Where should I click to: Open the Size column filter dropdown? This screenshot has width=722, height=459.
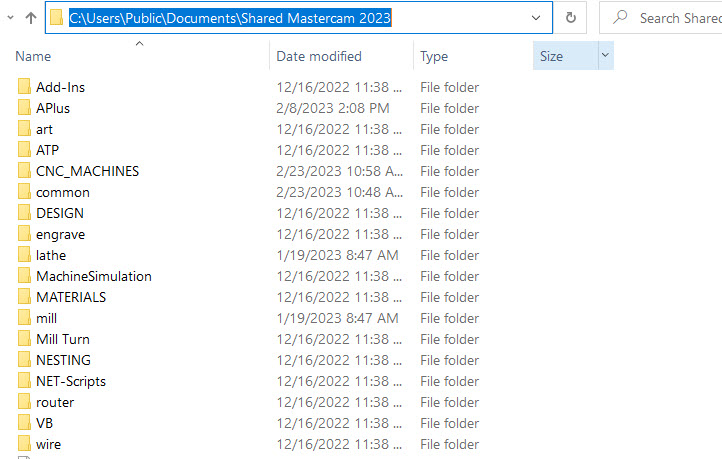click(606, 56)
